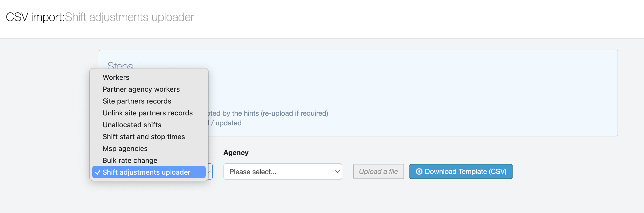Select highlighted Shift adjustments uploader option
Image resolution: width=644 pixels, height=213 pixels.
click(146, 172)
